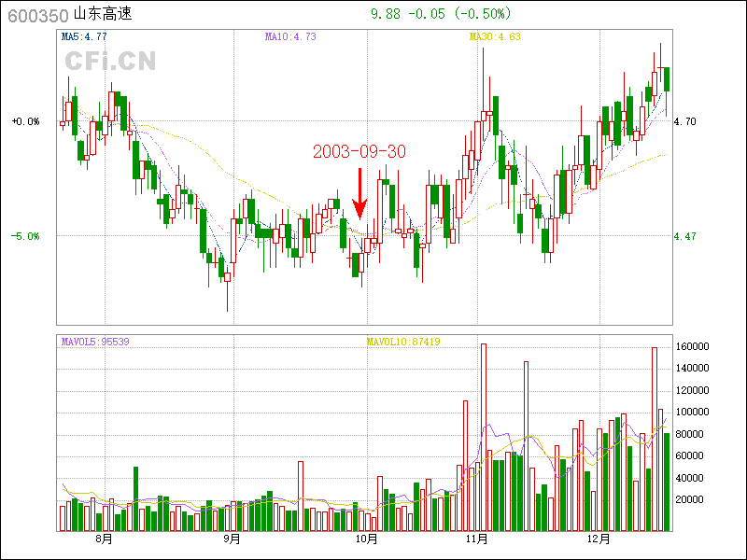Click the -5.0% percentage axis label
747x560 pixels.
25,237
